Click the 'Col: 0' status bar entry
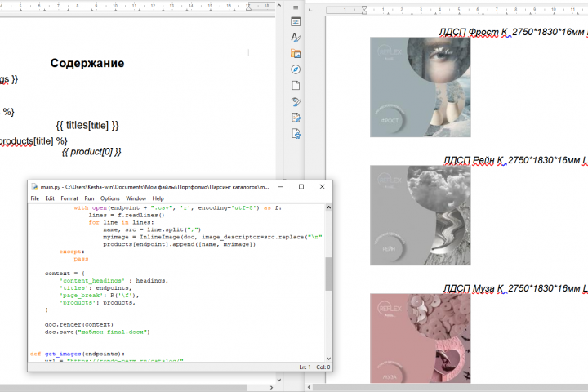Image resolution: width=588 pixels, height=392 pixels. [x=323, y=367]
